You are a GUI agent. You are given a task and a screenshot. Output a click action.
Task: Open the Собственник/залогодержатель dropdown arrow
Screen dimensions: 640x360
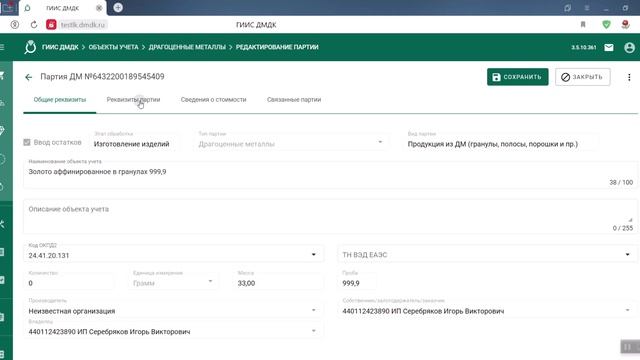627,310
